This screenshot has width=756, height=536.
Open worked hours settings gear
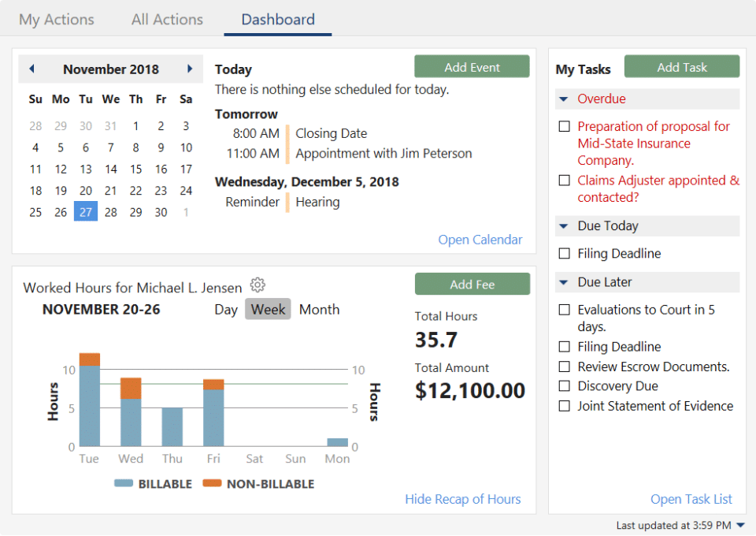click(x=258, y=285)
